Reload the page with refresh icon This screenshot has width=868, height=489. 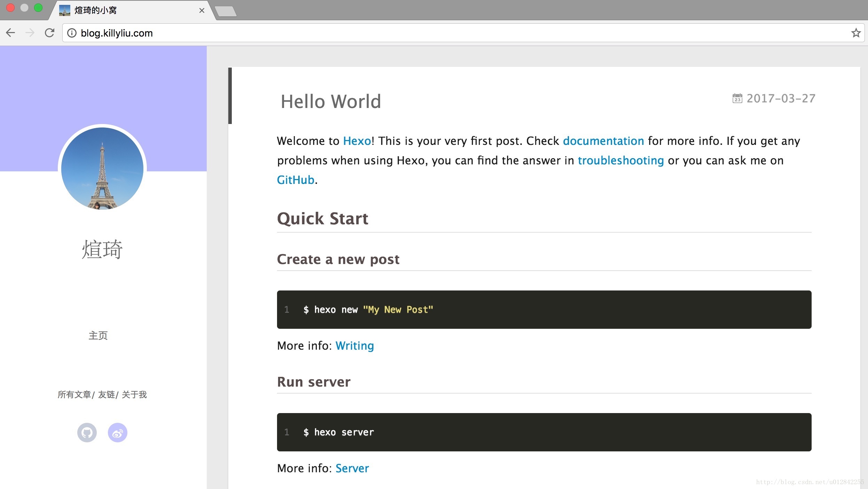click(x=49, y=33)
